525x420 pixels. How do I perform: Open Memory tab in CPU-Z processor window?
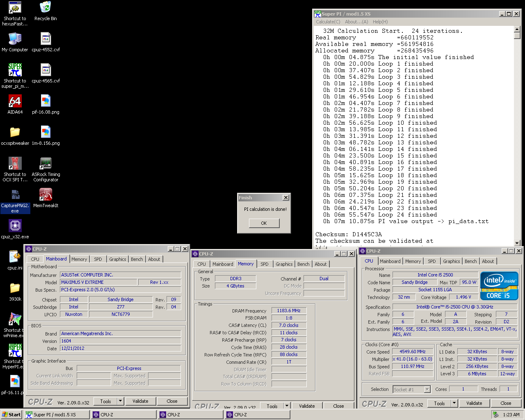click(x=413, y=261)
